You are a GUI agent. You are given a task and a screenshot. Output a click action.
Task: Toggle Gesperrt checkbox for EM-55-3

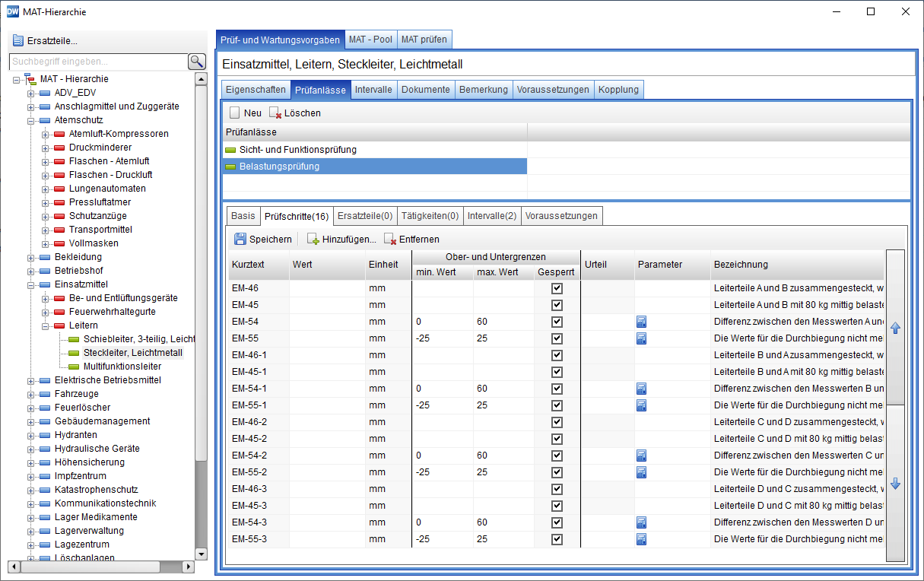point(557,539)
